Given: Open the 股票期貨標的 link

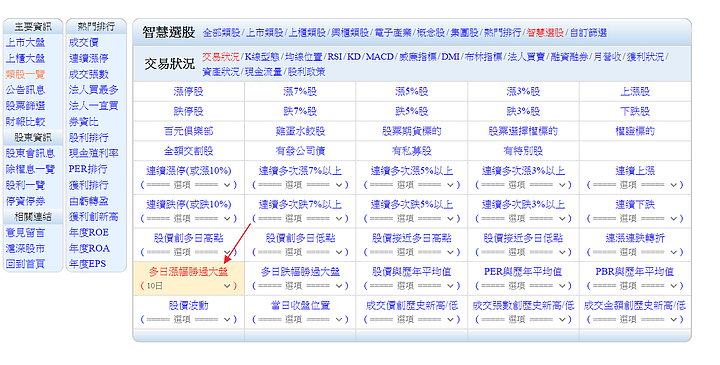Looking at the screenshot, I should pyautogui.click(x=412, y=131).
